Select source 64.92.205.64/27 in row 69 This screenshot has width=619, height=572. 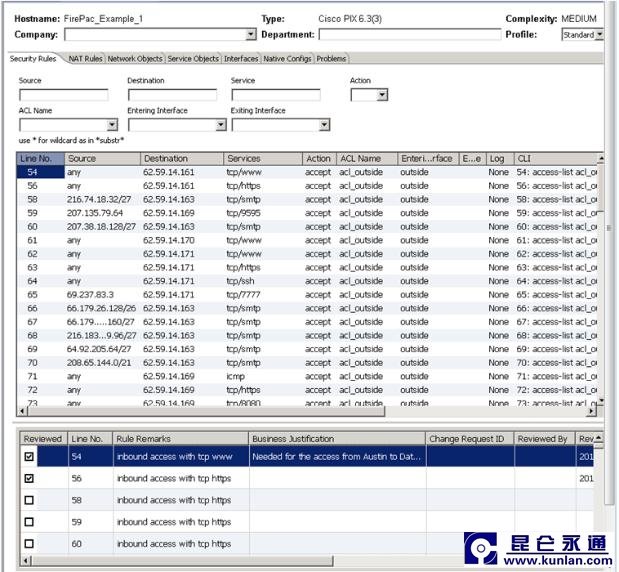[x=99, y=349]
